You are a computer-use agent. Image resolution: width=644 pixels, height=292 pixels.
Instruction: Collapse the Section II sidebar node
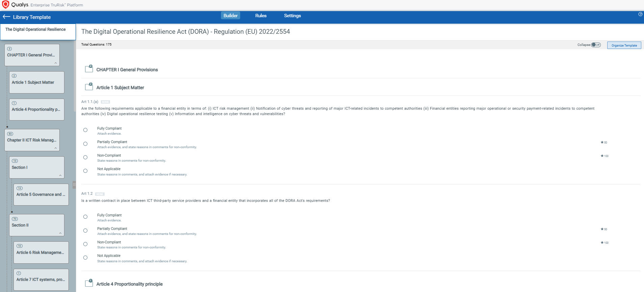coord(60,233)
